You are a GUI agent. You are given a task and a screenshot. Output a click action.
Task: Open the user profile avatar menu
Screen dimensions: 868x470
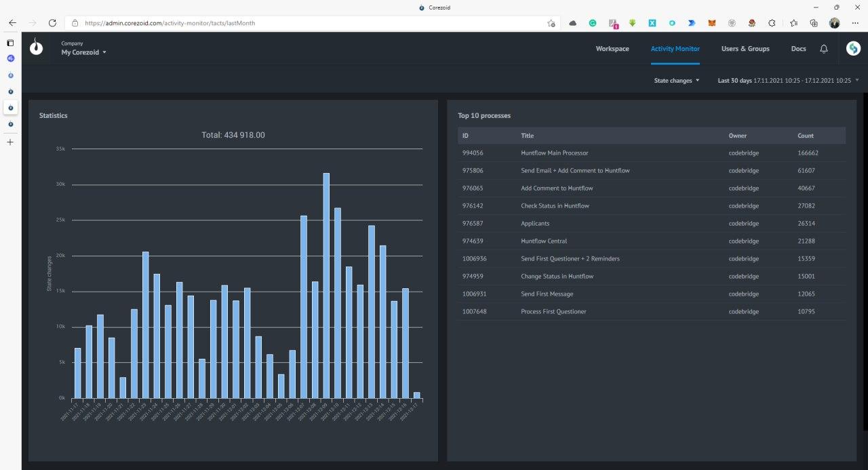(x=853, y=48)
